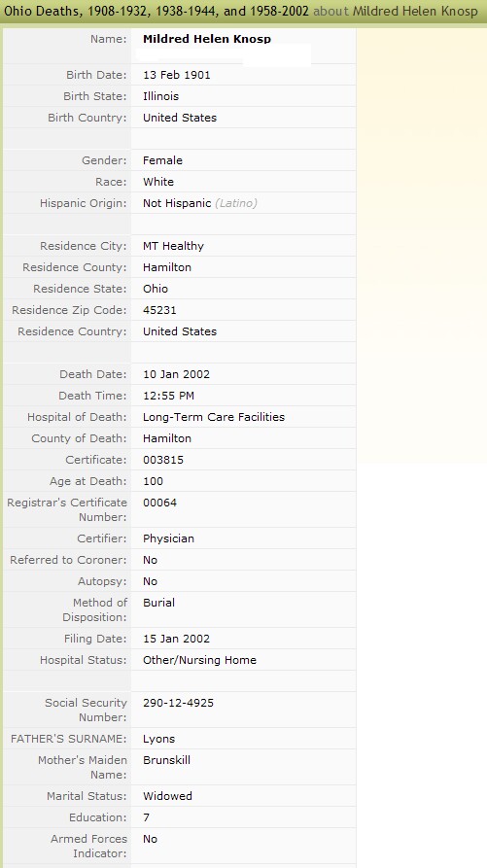Click the Marital Status value Widowed

tap(168, 796)
